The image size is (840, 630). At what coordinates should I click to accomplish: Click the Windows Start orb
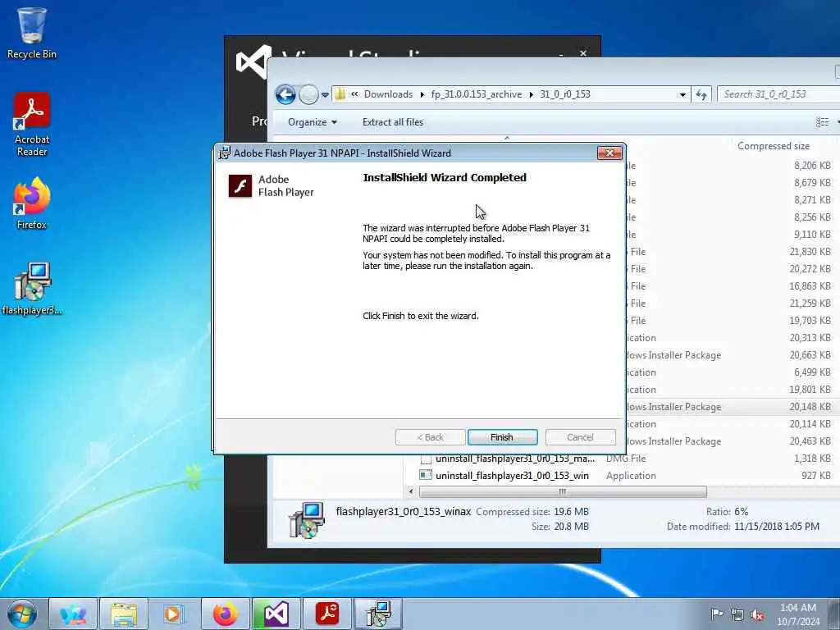22,614
